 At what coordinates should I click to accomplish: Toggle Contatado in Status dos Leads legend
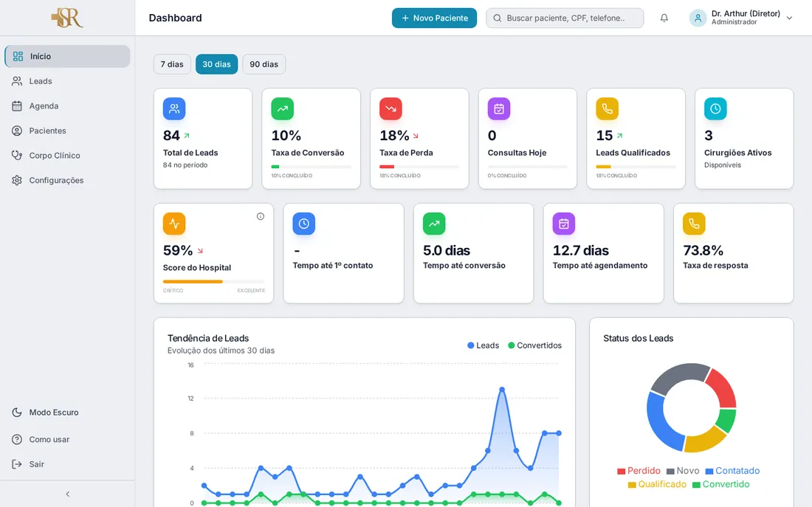732,471
